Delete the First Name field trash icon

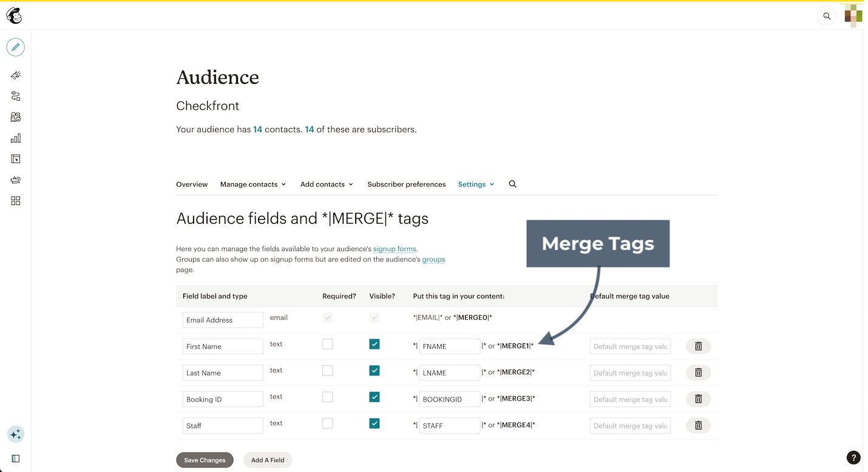[x=698, y=346]
